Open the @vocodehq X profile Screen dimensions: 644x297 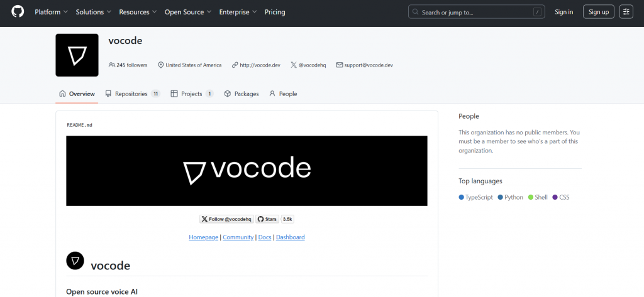click(x=312, y=65)
